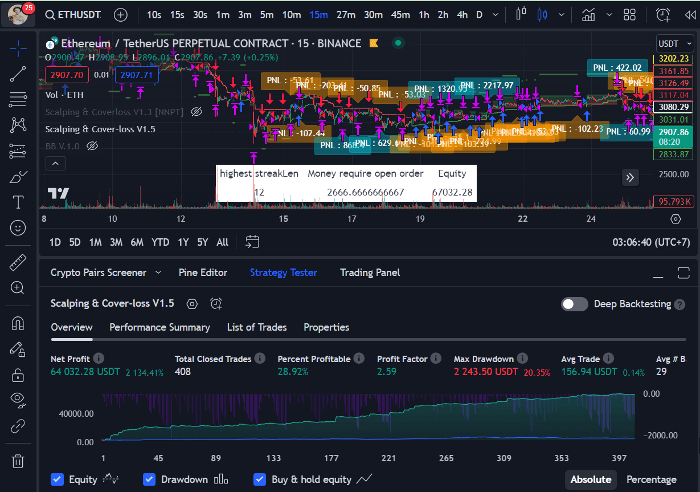The width and height of the screenshot is (700, 492).
Task: Open the bar's pattern candle icon
Action: point(521,15)
